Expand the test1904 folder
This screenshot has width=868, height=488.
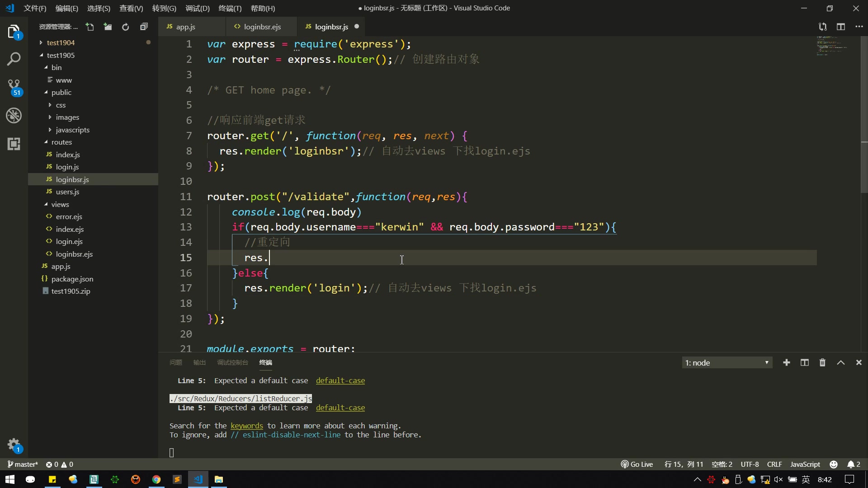coord(61,42)
